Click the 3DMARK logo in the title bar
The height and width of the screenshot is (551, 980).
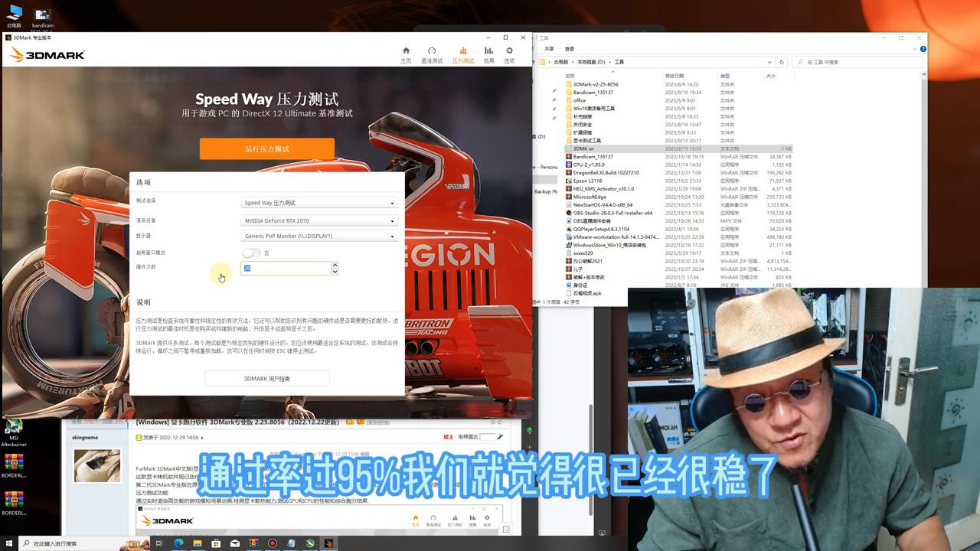(x=50, y=54)
